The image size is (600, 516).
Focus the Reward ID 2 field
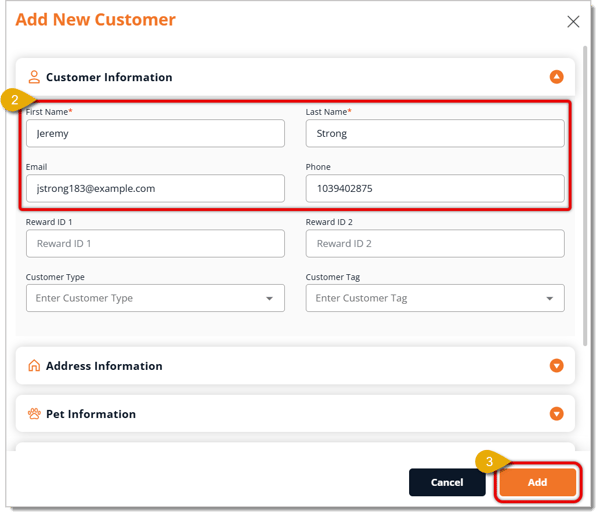pyautogui.click(x=435, y=243)
